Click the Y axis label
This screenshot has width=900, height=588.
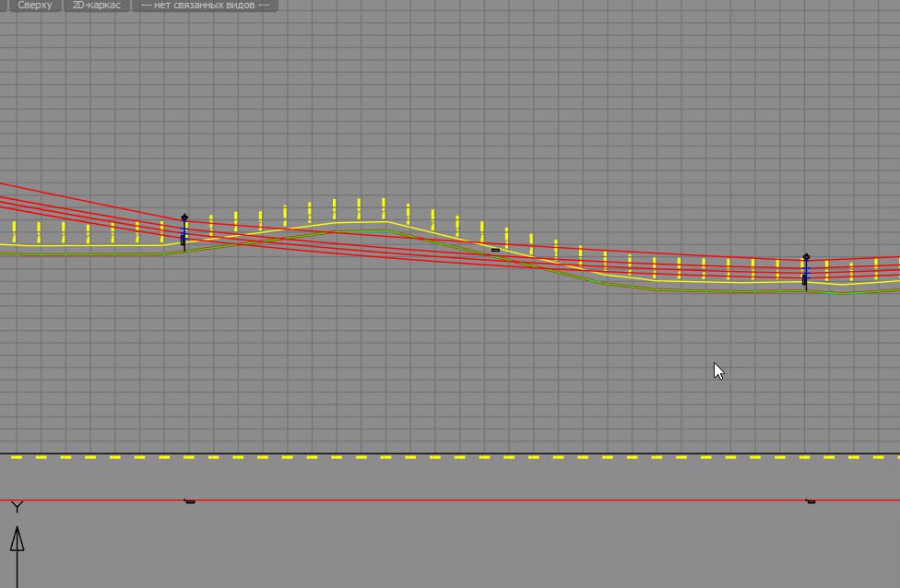click(17, 507)
